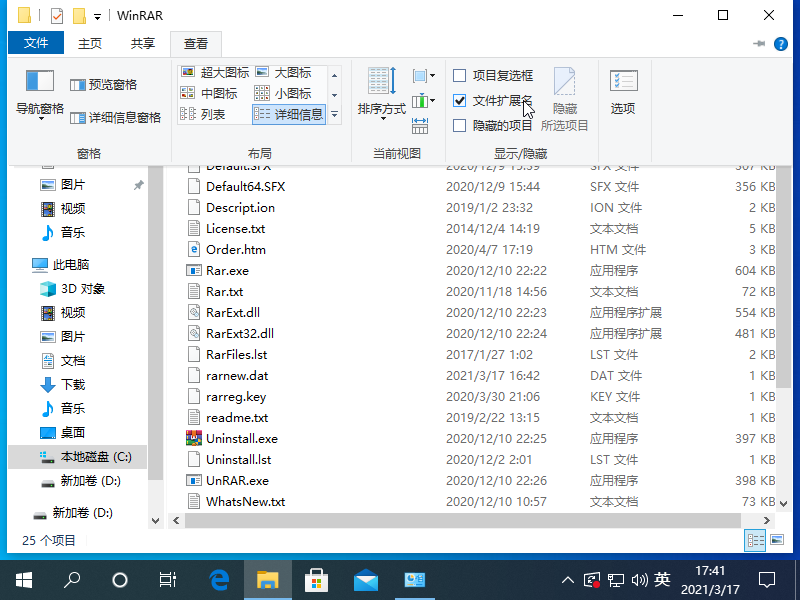Collapse the 此电脑 tree node
This screenshot has width=800, height=600.
pyautogui.click(x=22, y=264)
